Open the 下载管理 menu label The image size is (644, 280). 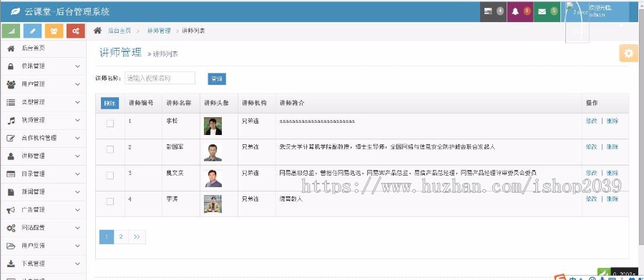(33, 264)
